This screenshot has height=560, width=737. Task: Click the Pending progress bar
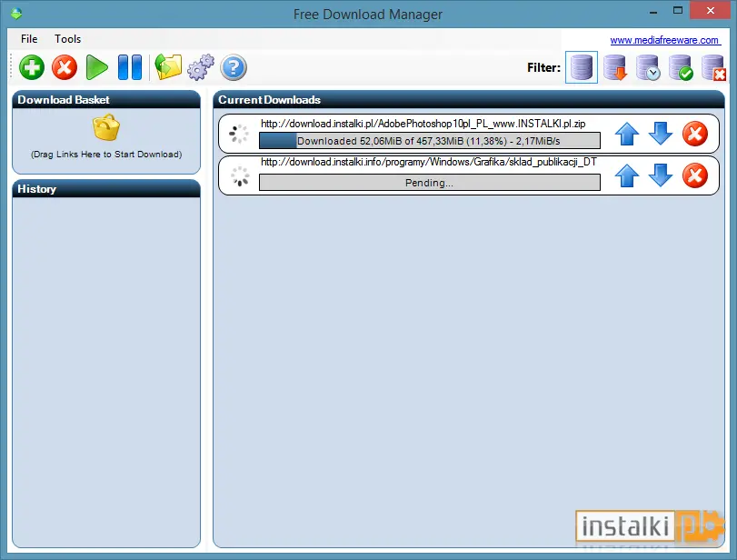click(430, 183)
